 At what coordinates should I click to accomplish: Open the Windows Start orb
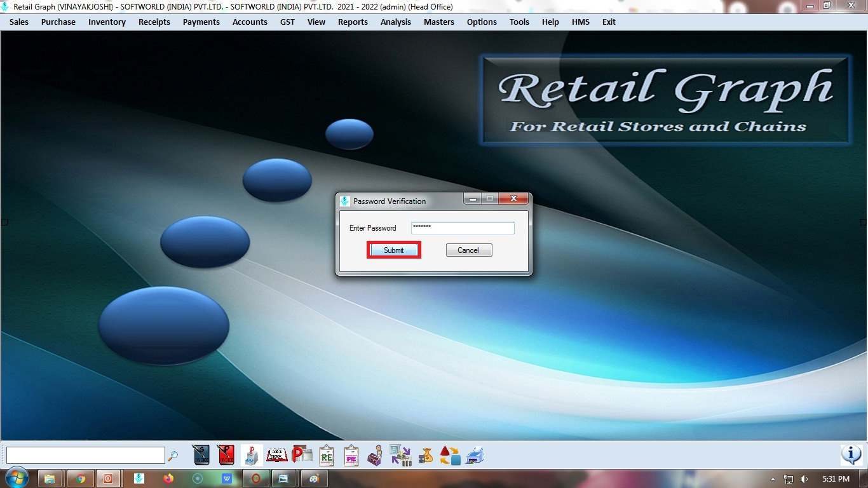click(x=17, y=478)
